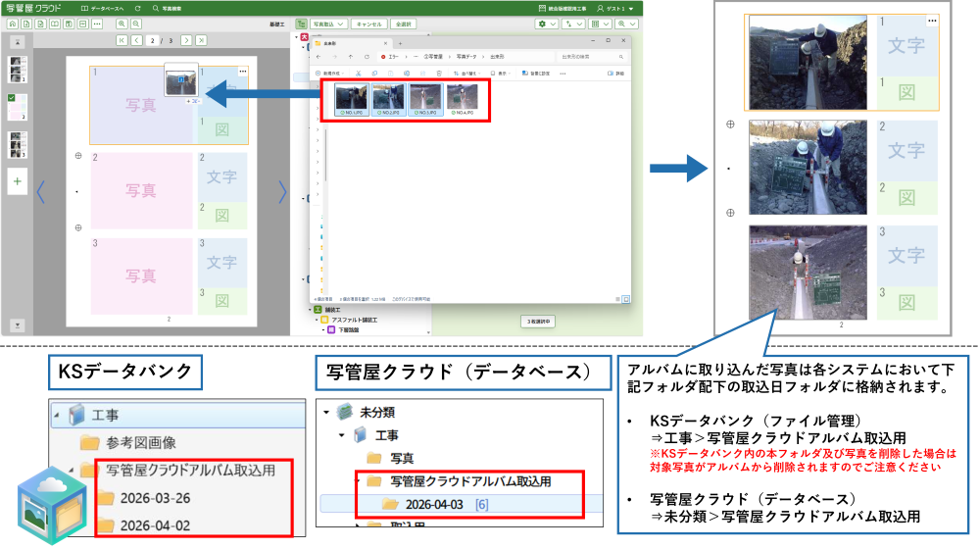Click the refresh icon in green header
Image resolution: width=980 pixels, height=549 pixels.
(x=137, y=8)
